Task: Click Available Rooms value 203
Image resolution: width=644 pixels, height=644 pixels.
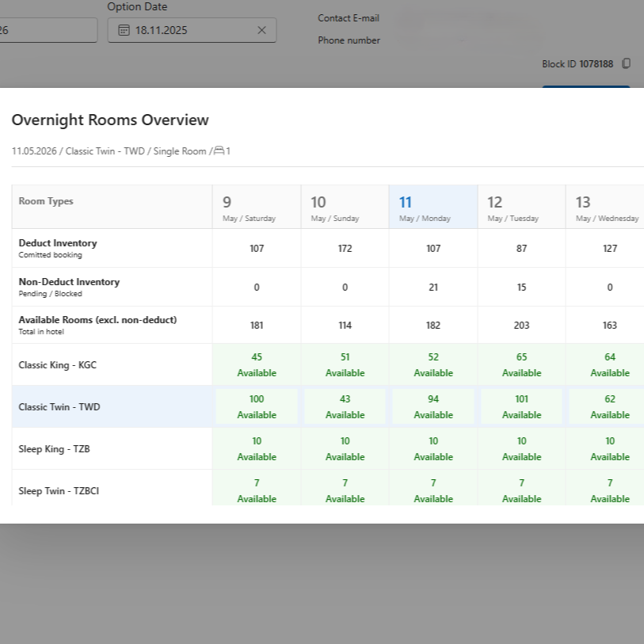Action: [x=521, y=326]
